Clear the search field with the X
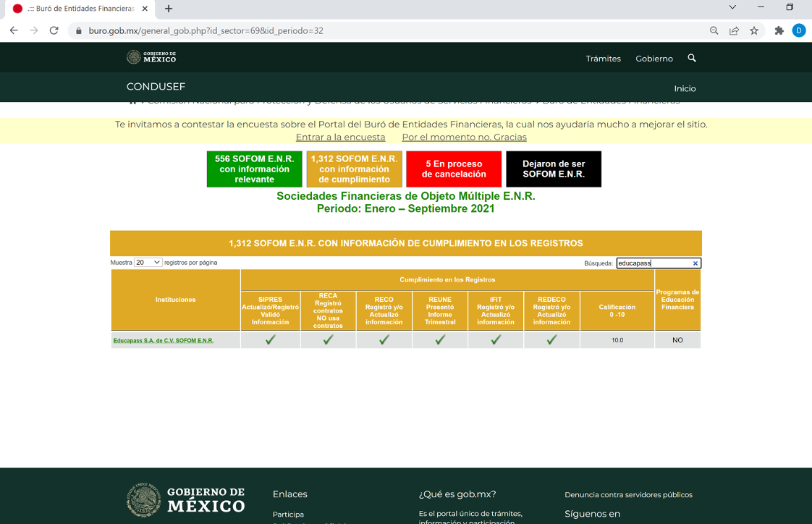 695,263
